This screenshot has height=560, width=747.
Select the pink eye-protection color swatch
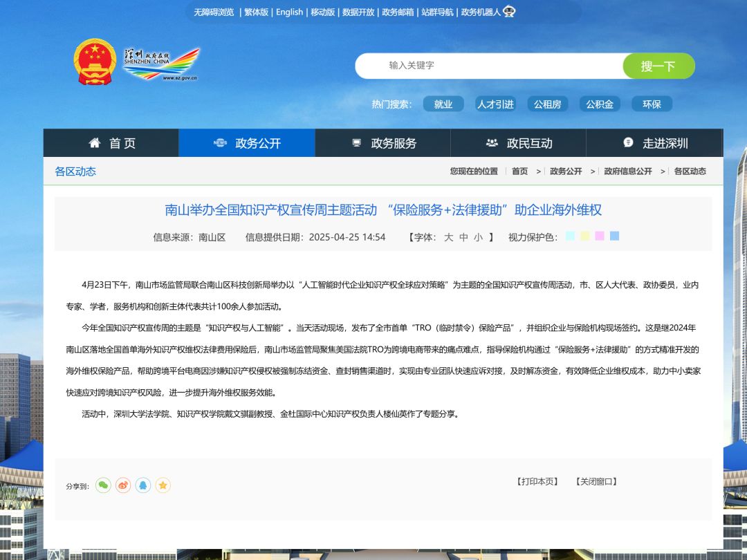coord(600,236)
